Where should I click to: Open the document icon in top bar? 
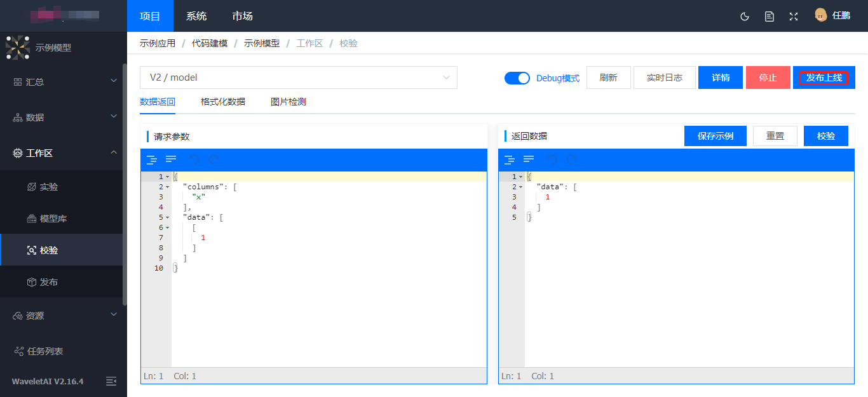(x=769, y=17)
